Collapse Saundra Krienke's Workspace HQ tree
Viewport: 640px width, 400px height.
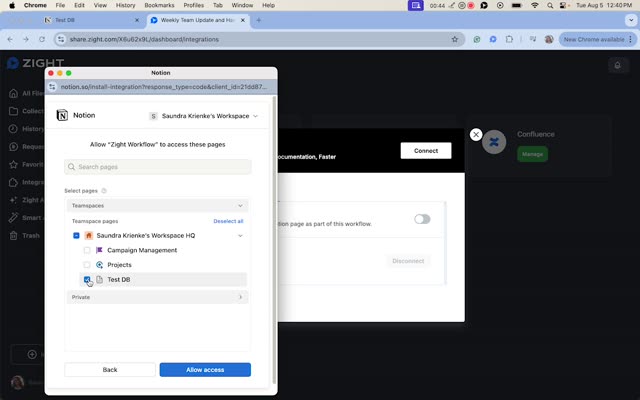click(x=240, y=236)
